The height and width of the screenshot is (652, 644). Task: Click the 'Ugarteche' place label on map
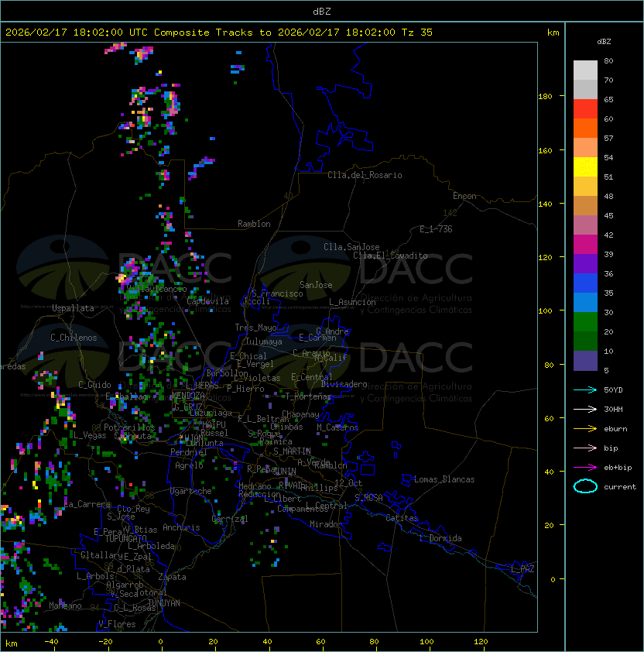click(x=191, y=491)
